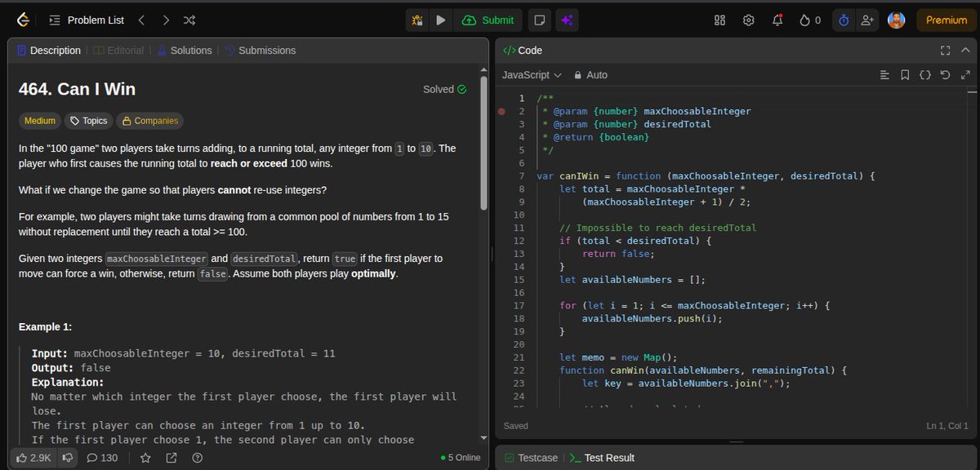Dislike the problem with thumbs down

pyautogui.click(x=68, y=458)
